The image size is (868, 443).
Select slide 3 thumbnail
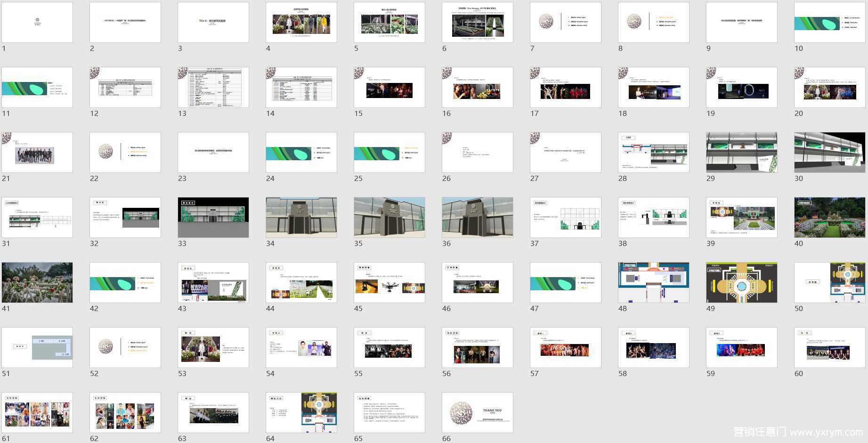tap(213, 22)
